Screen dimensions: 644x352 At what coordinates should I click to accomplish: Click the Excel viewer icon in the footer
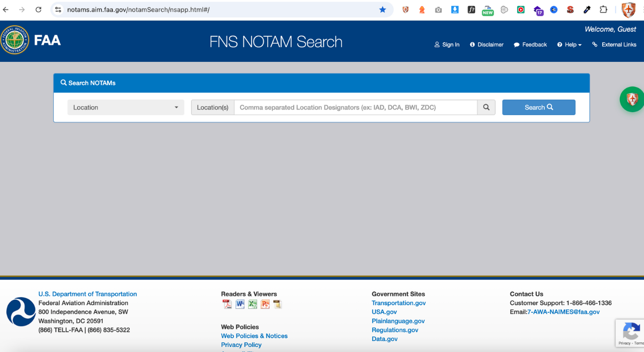pos(252,304)
